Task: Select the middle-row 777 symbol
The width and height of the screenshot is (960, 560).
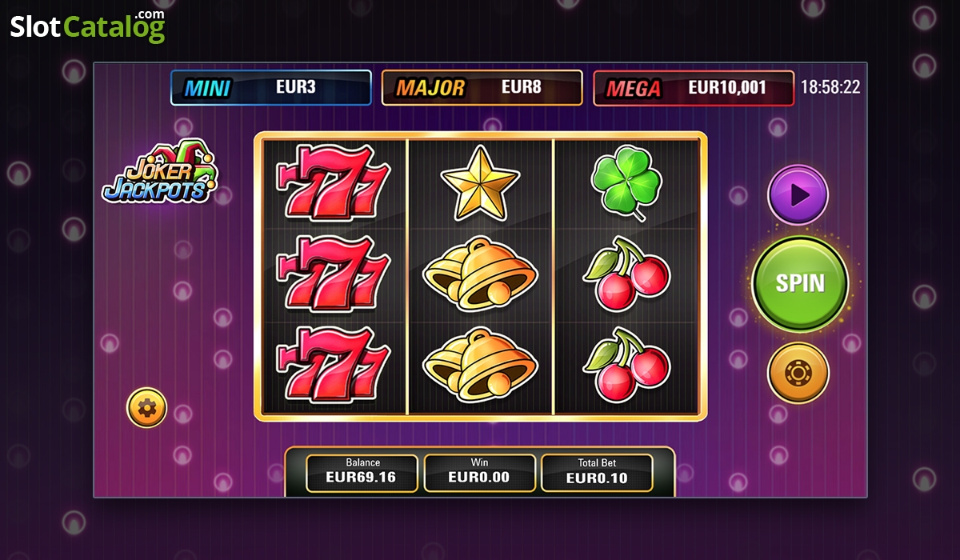Action: tap(333, 273)
